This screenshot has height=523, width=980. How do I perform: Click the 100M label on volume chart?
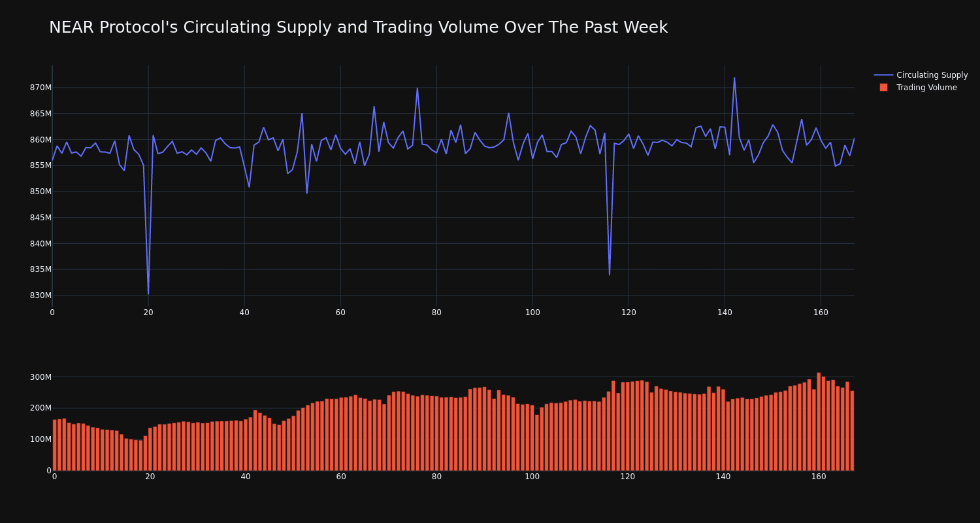[41, 439]
